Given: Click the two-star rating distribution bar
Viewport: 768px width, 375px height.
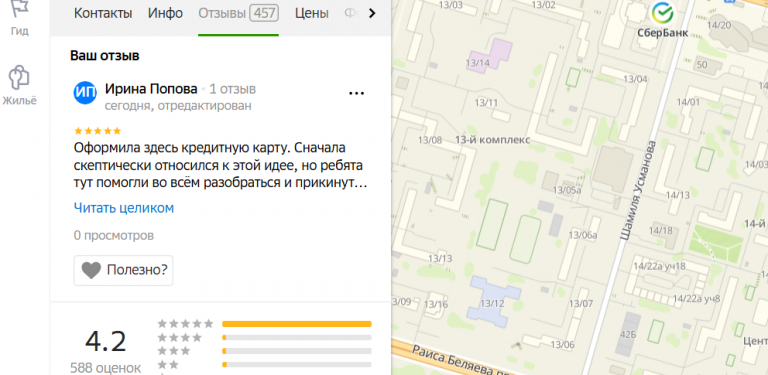Looking at the screenshot, I should 297,365.
